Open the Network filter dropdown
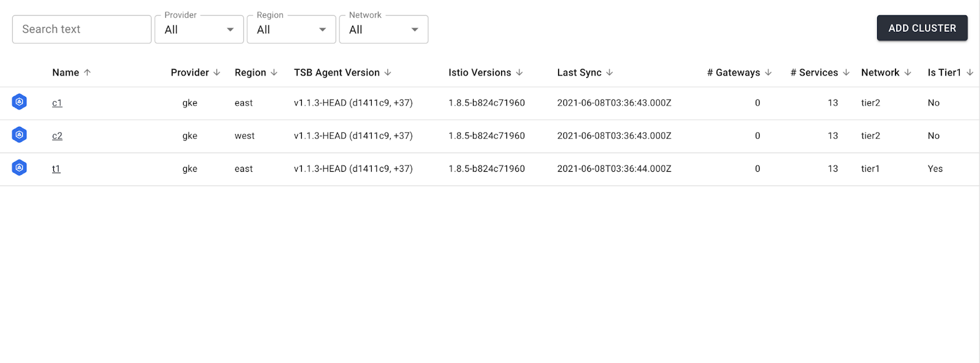Screen dimensions: 980x363 click(x=383, y=29)
